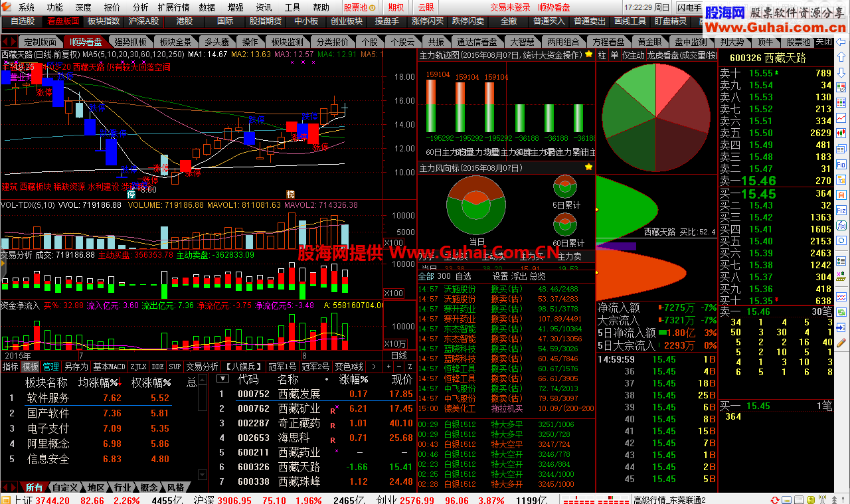This screenshot has width=850, height=504.
Task: Click the Z icon on chart
Action: [410, 367]
